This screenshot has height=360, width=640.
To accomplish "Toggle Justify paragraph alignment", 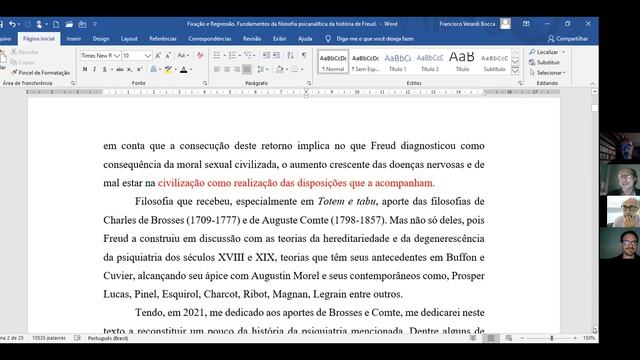I will (x=247, y=69).
